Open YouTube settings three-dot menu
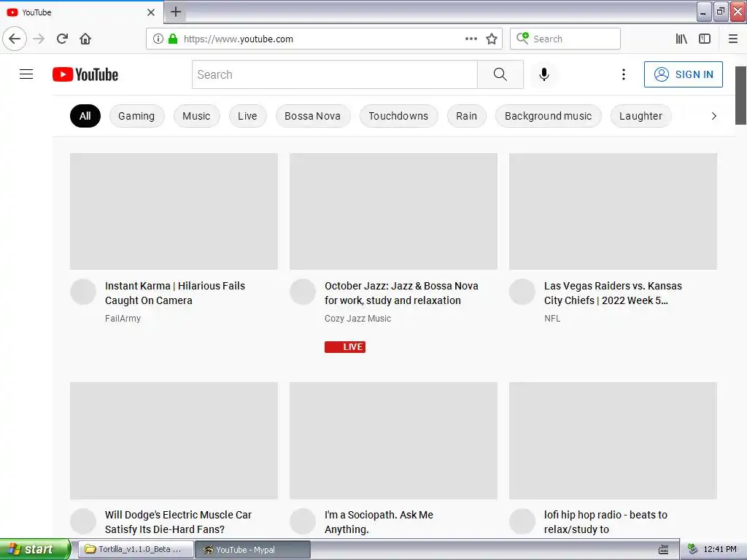 [x=623, y=74]
